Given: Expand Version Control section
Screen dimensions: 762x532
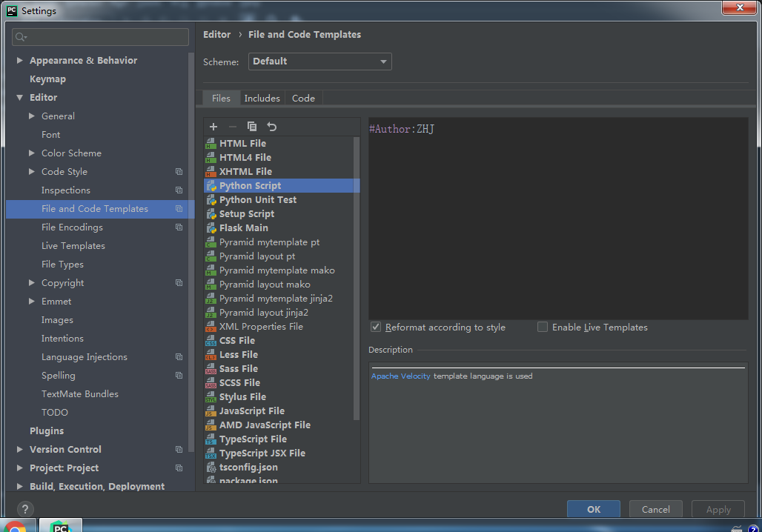Looking at the screenshot, I should click(19, 450).
